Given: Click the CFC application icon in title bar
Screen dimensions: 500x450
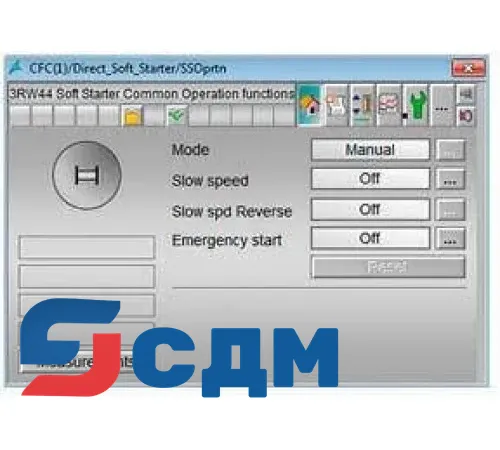Looking at the screenshot, I should (x=16, y=68).
